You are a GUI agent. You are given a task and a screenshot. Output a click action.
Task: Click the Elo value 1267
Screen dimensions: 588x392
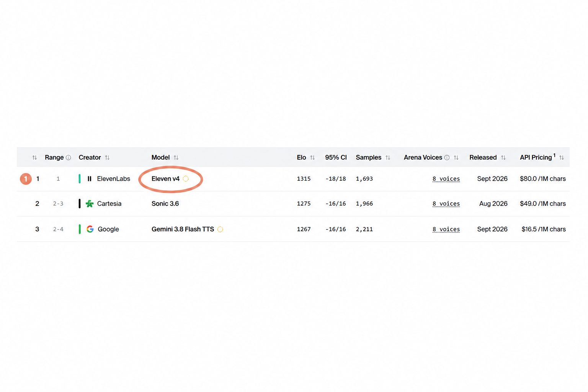(304, 229)
